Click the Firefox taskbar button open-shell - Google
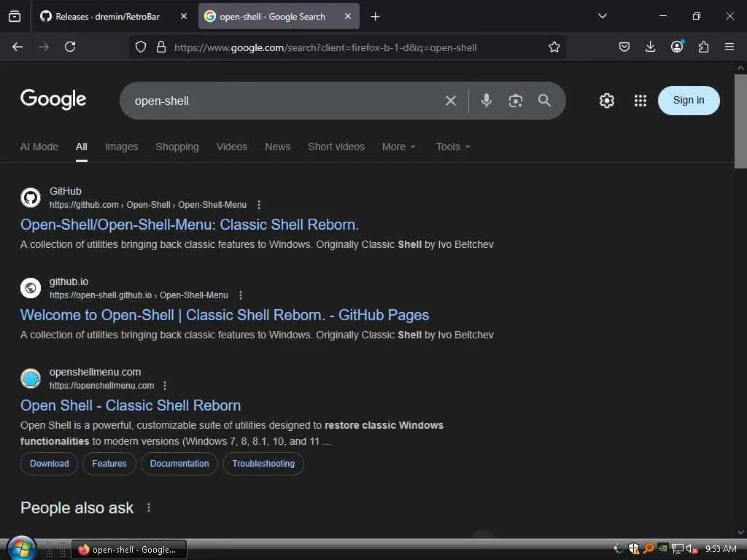The height and width of the screenshot is (560, 747). point(128,550)
